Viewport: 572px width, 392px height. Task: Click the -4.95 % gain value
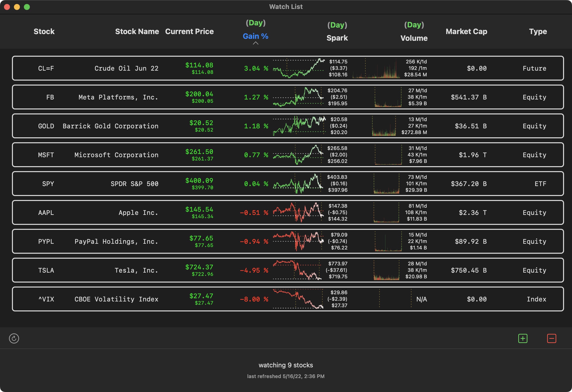254,270
